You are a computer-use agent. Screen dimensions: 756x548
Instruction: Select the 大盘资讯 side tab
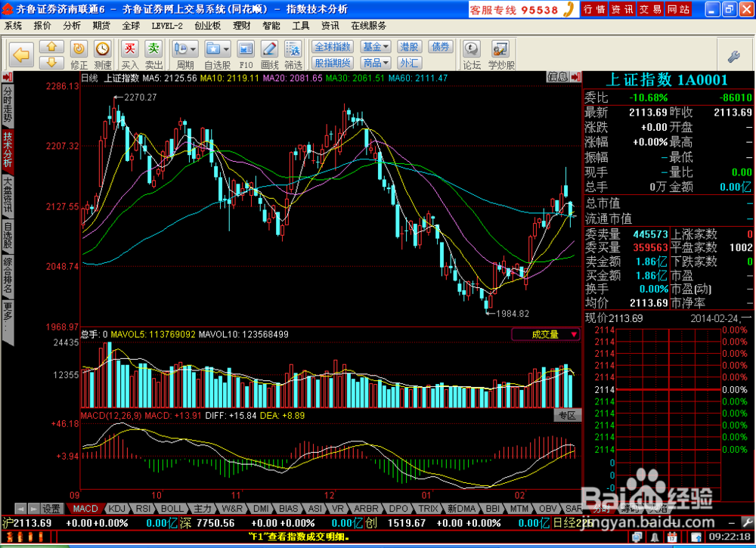(8, 195)
